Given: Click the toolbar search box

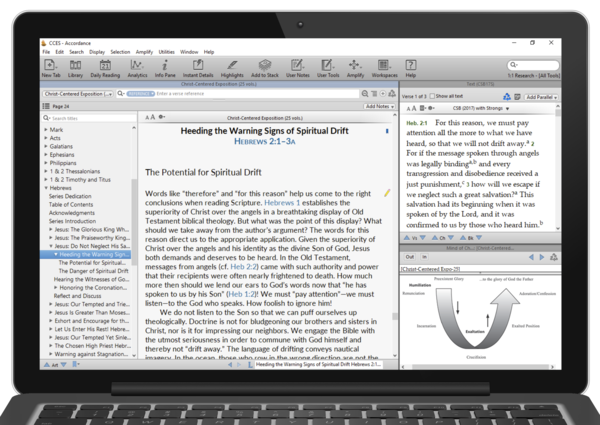Looking at the screenshot, I should pyautogui.click(x=533, y=65).
